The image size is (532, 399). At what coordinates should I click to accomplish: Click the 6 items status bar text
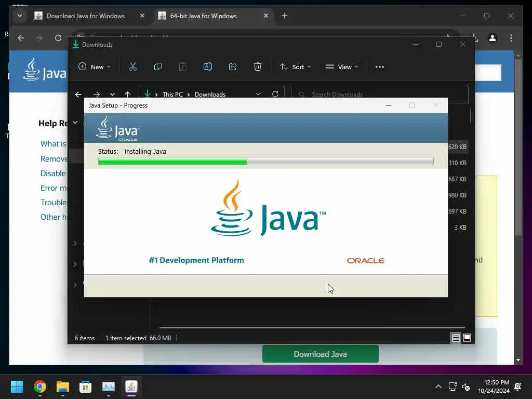pos(85,338)
